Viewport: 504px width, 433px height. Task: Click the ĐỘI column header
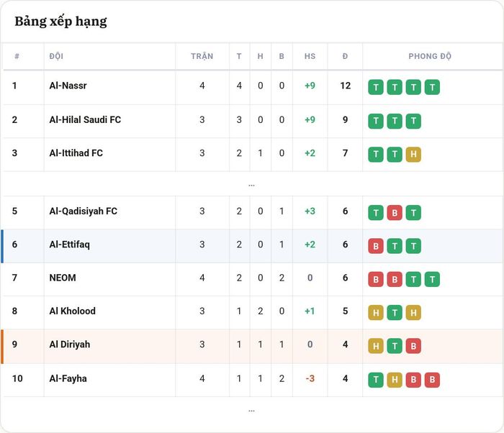tap(56, 56)
